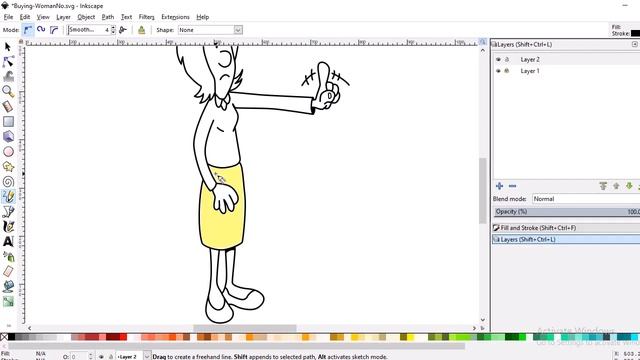The image size is (640, 360).
Task: Lower the current layer one step
Action: tap(629, 186)
